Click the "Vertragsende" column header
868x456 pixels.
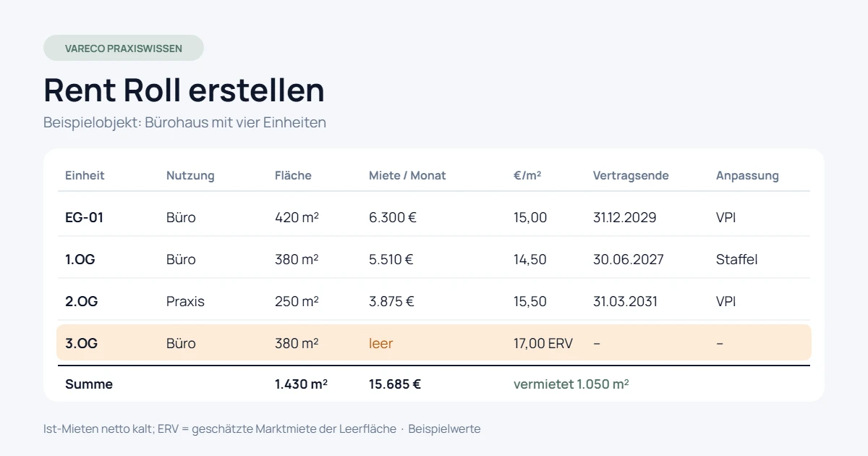(x=631, y=175)
